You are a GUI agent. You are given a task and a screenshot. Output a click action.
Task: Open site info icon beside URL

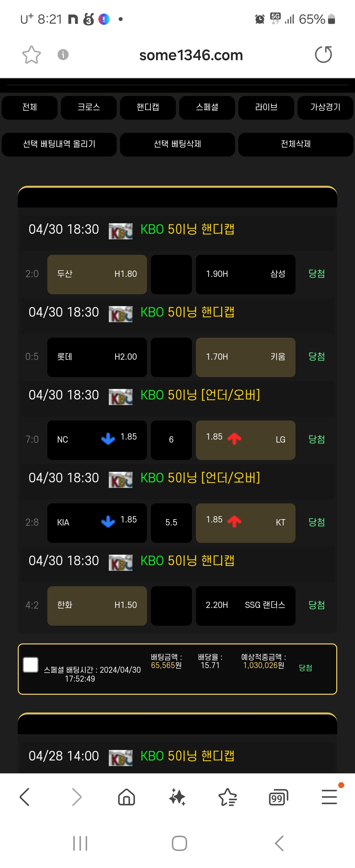pos(63,55)
